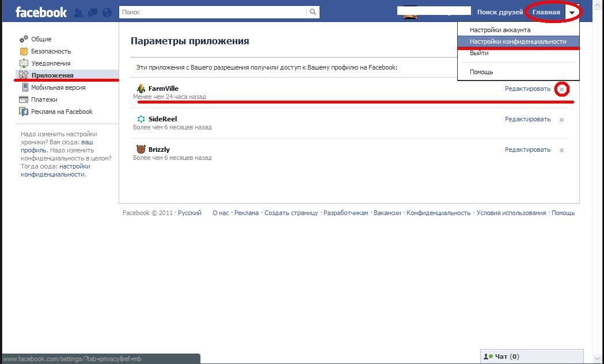Open Реклама на Facebook section
604x364 pixels.
click(x=62, y=112)
